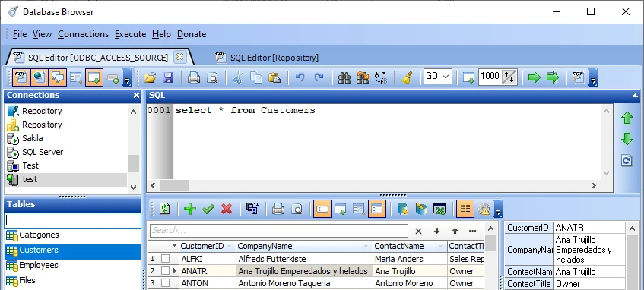Toggle the SQL editor panel button
This screenshot has width=644, height=290.
[x=21, y=77]
